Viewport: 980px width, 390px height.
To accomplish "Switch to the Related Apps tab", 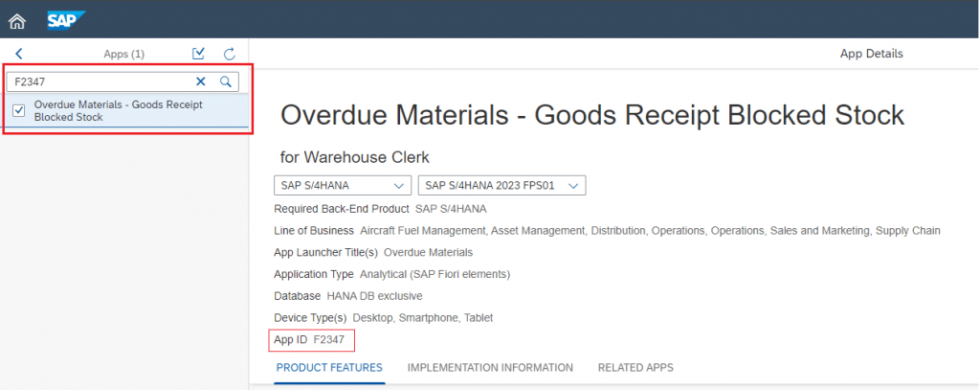I will coord(635,367).
